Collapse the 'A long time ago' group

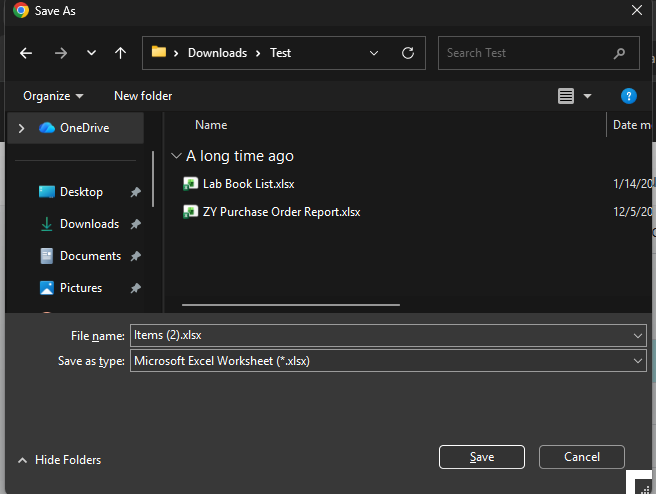[177, 156]
